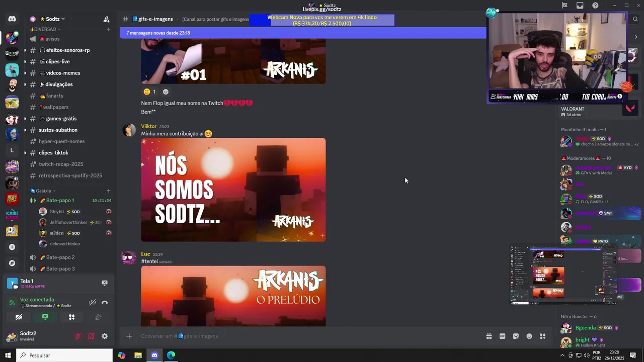Click Luc username in chat
This screenshot has height=362, width=644.
[x=145, y=254]
